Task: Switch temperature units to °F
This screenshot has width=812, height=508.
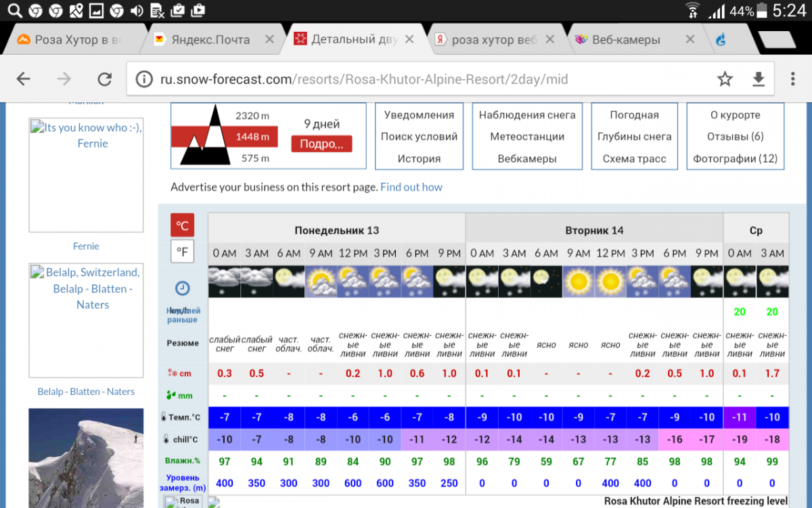Action: (182, 252)
